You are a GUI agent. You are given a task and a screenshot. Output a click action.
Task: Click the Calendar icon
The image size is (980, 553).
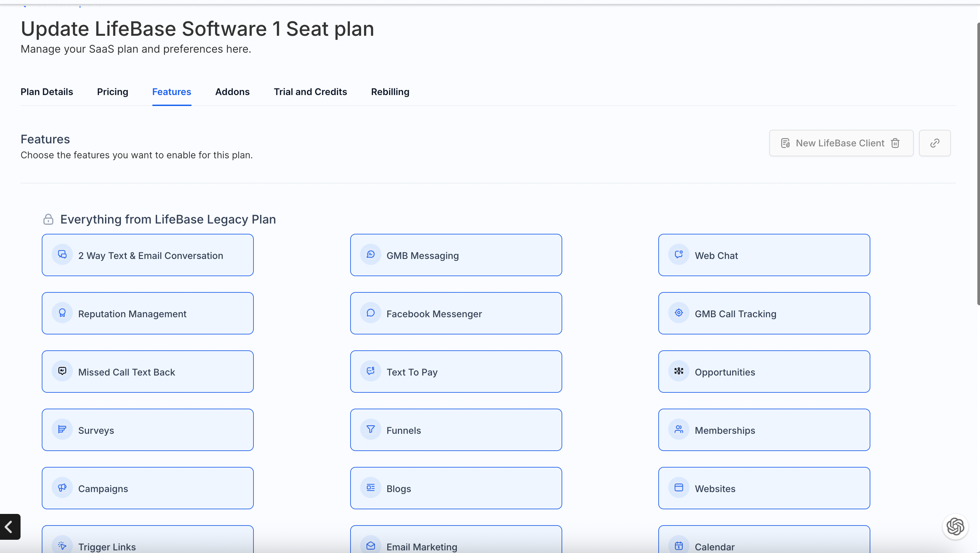coord(679,546)
